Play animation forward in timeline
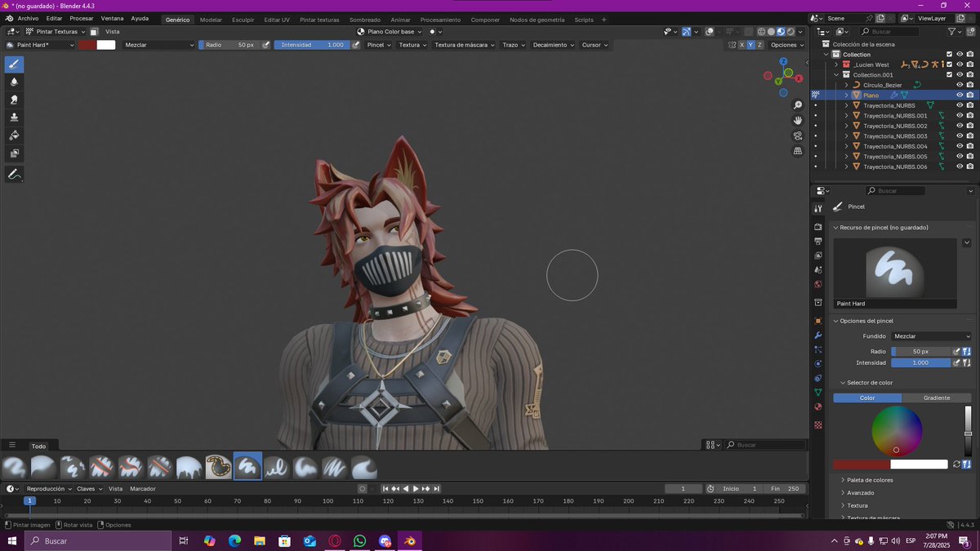980x551 pixels. [x=416, y=488]
